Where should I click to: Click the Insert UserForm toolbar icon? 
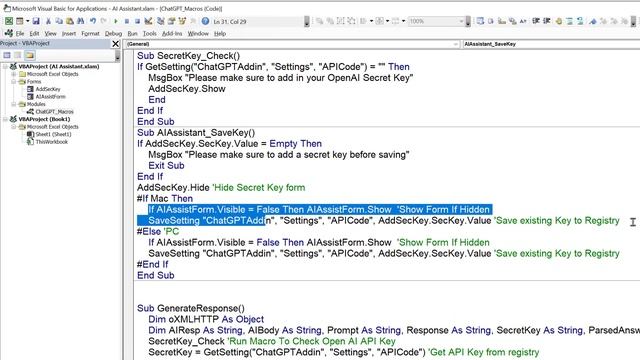coord(20,21)
